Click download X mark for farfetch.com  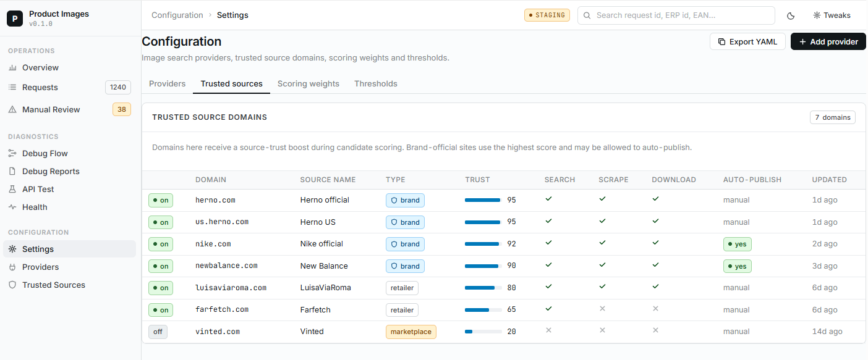point(655,309)
